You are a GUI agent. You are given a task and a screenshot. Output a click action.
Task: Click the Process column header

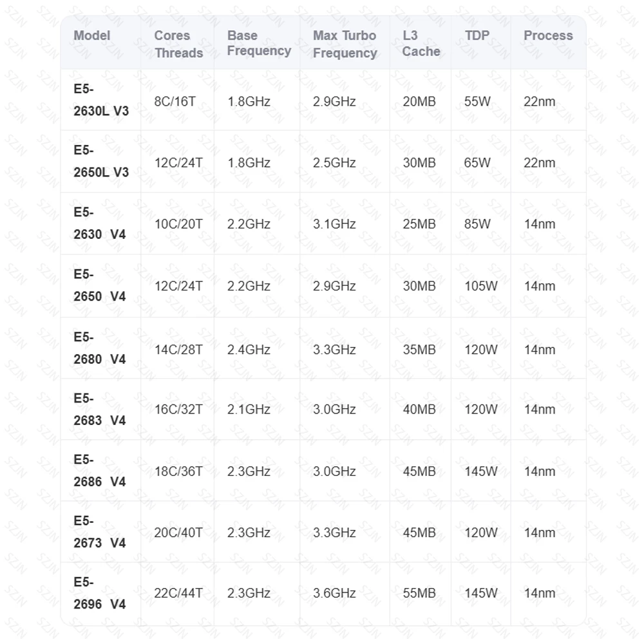(x=548, y=36)
